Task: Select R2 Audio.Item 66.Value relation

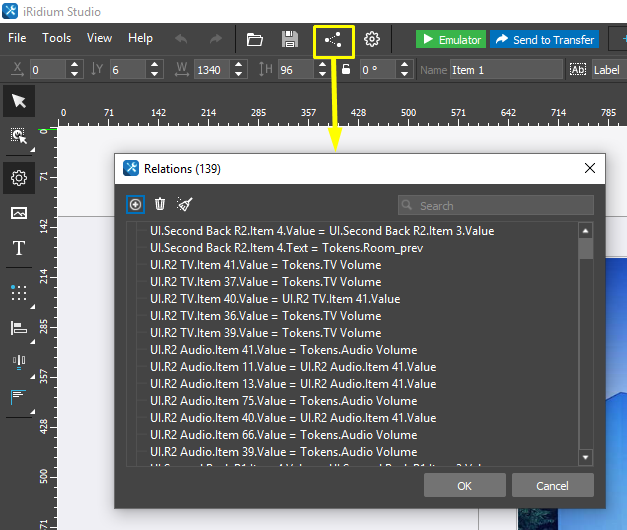Action: 284,435
